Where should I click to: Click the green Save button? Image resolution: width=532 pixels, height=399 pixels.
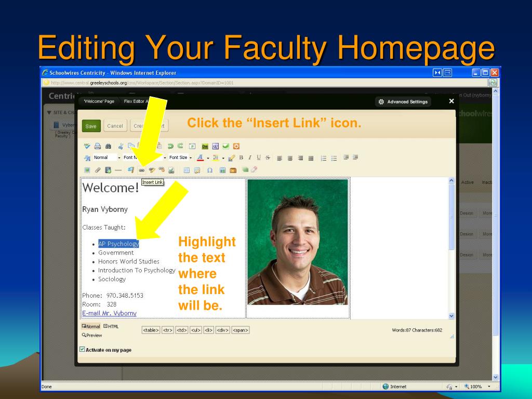91,126
